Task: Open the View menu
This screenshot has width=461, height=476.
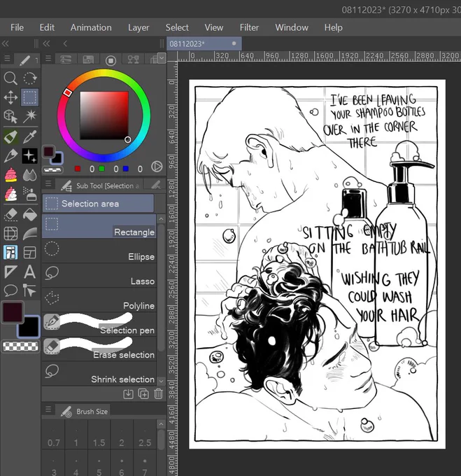Action: pos(214,27)
